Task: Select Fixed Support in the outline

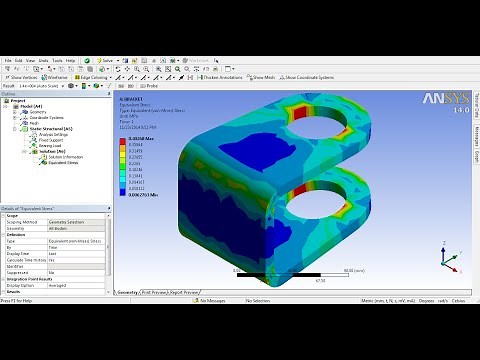Action: 51,140
